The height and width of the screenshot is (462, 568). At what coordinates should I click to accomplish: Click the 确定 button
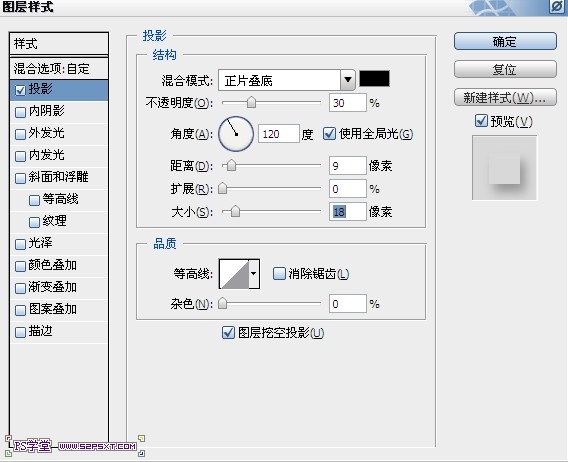point(505,41)
